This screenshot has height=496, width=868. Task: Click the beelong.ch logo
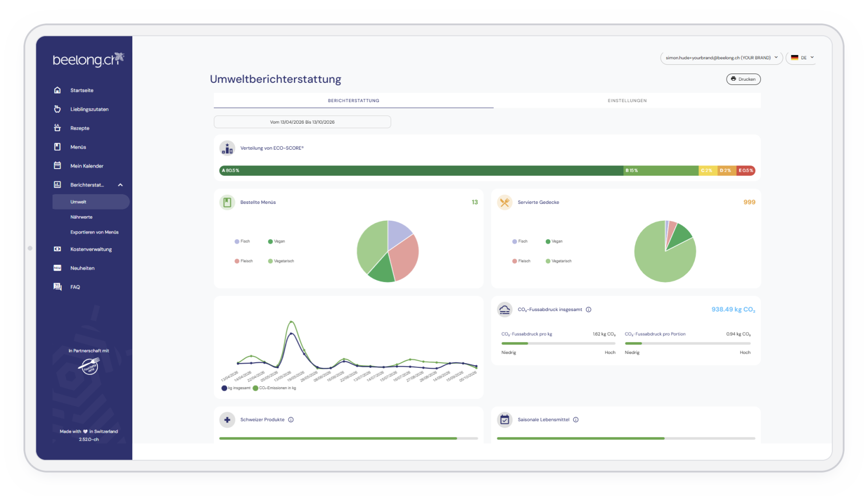click(x=88, y=60)
